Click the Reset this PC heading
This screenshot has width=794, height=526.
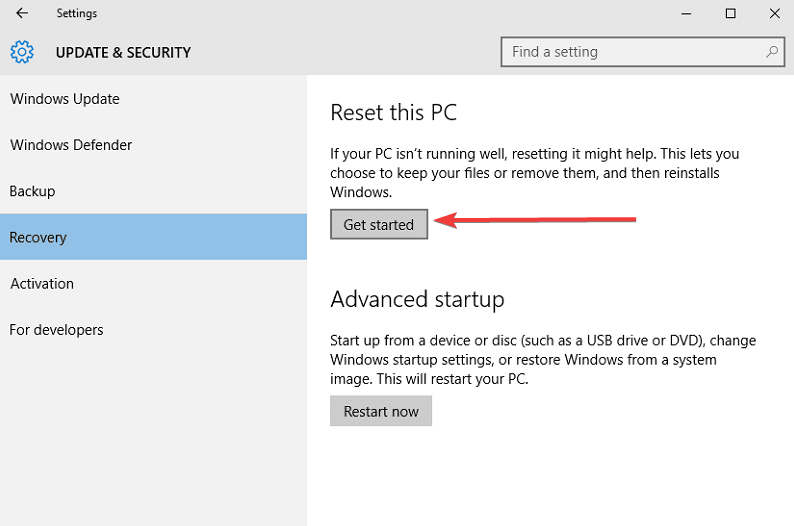click(x=393, y=112)
